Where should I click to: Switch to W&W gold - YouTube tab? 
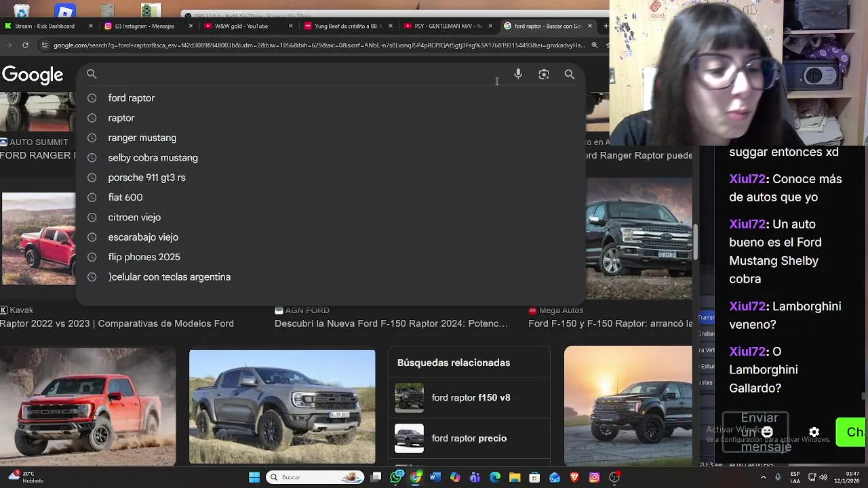point(248,26)
